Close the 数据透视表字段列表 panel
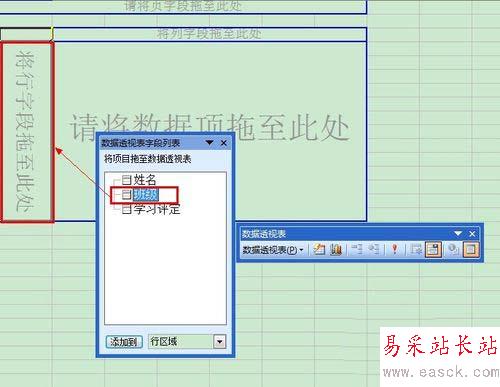Image resolution: width=500 pixels, height=387 pixels. point(224,143)
